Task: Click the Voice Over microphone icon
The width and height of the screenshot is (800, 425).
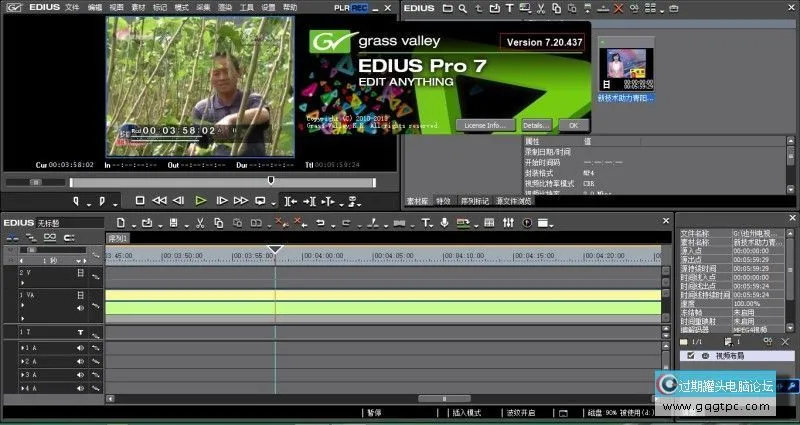Action: click(x=444, y=223)
